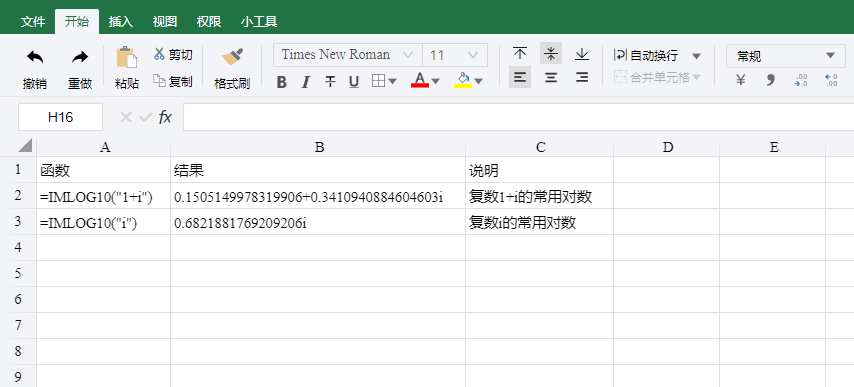Select result cell starting 0.1505149978319906
This screenshot has width=854, height=387.
tap(318, 196)
